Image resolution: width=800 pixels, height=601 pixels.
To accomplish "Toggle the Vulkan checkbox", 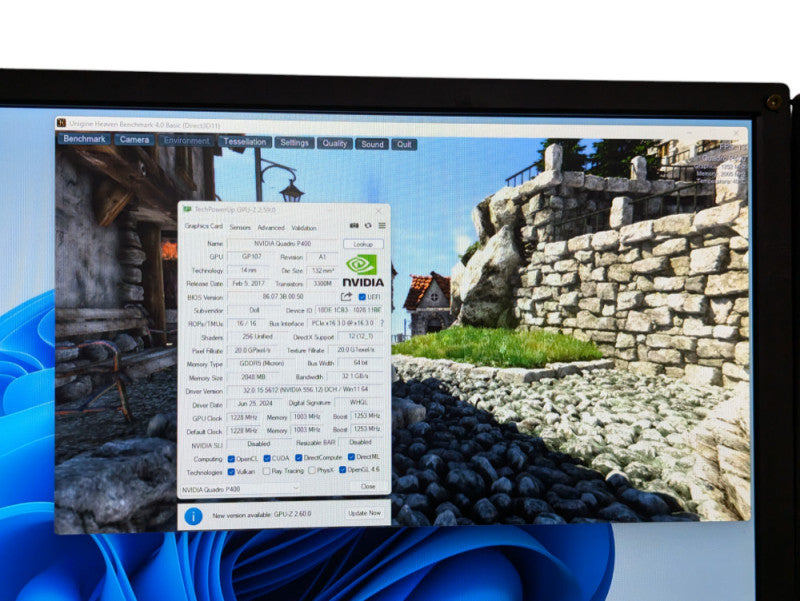I will [231, 472].
